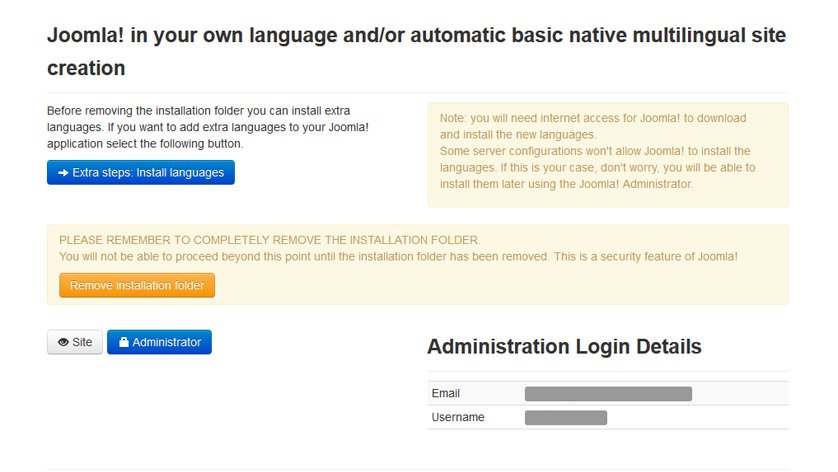Screen dimensions: 838x472
Task: Go to the Administrator button label
Action: click(166, 343)
